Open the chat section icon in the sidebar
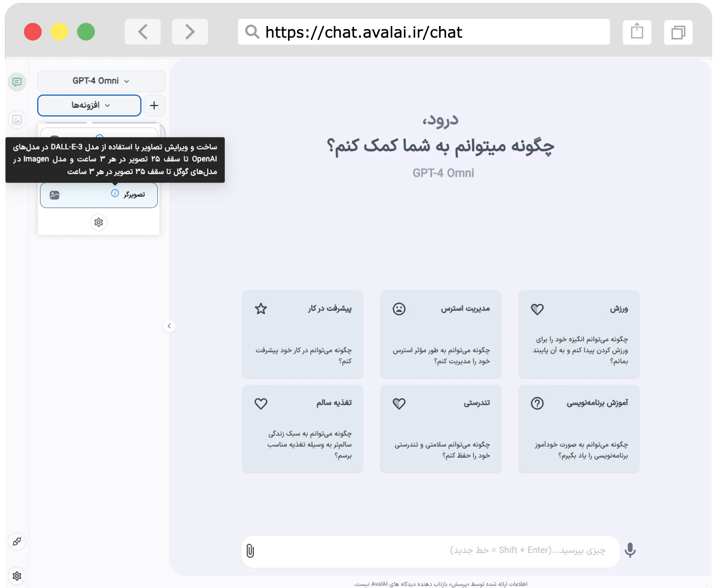The width and height of the screenshot is (714, 588). [17, 82]
